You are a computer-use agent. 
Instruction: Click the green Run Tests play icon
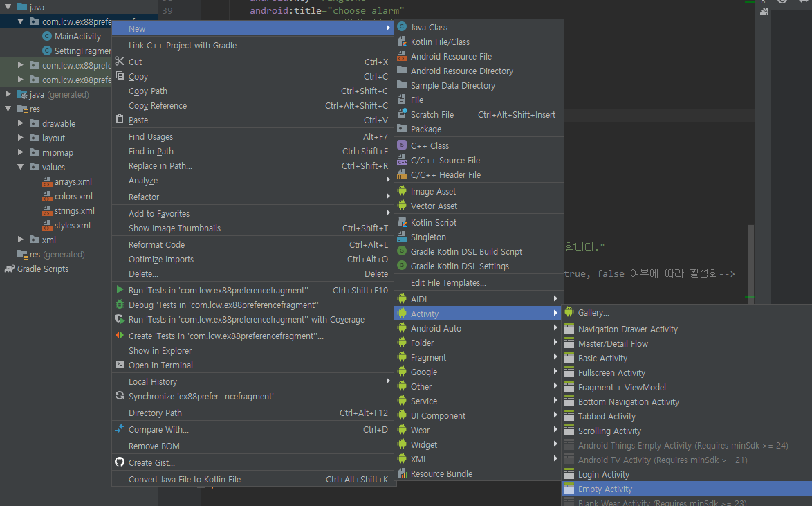pos(120,290)
